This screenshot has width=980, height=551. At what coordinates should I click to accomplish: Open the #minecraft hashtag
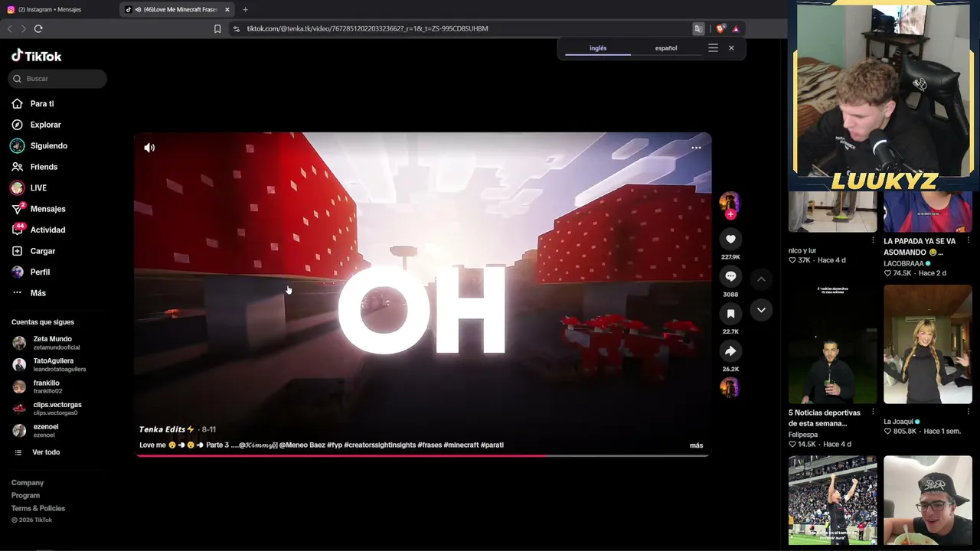point(461,445)
